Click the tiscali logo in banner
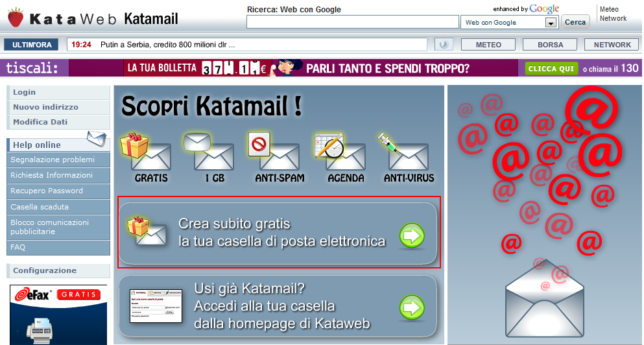644x345 pixels. [x=32, y=67]
